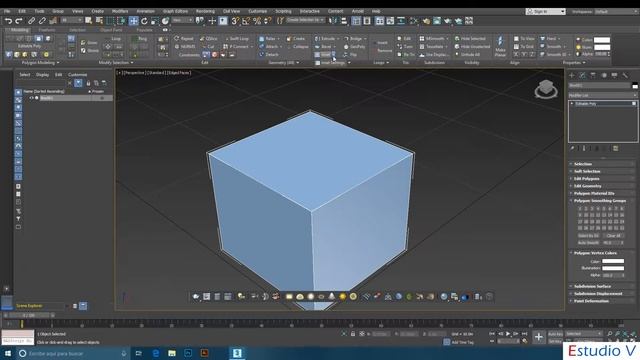Open the Modify panel icon
This screenshot has width=640, height=360.
(x=582, y=76)
